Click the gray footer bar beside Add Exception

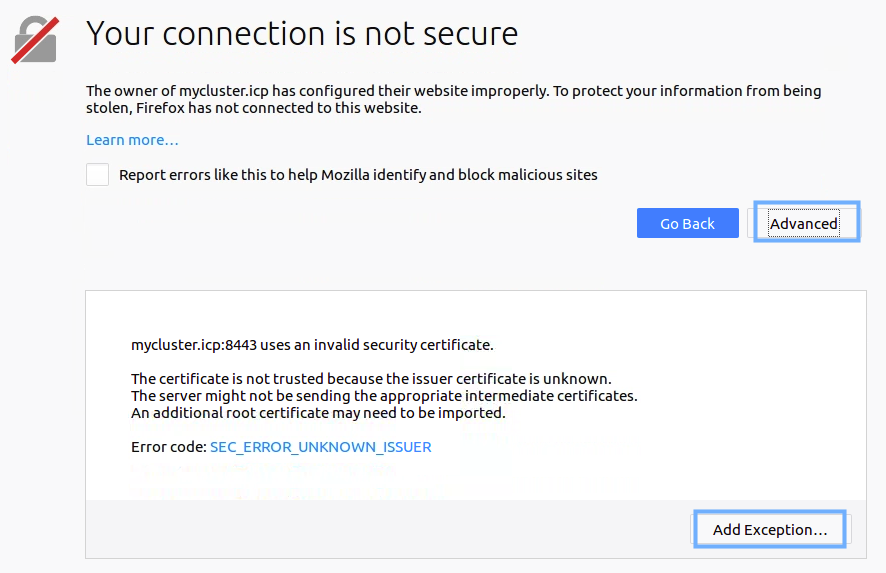click(x=388, y=529)
